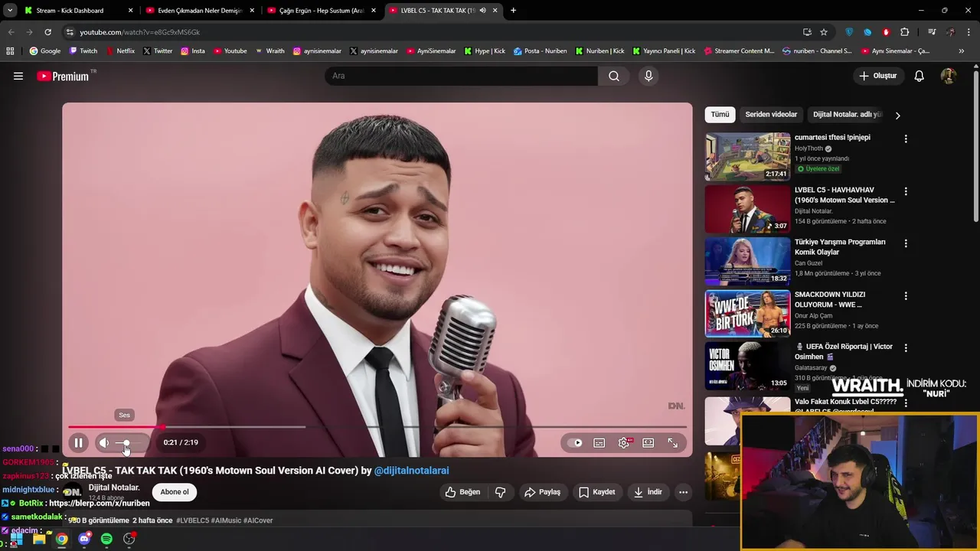
Task: Open the 'UEFA Özel Röportaj | Victor Osimhen' video
Action: click(844, 351)
